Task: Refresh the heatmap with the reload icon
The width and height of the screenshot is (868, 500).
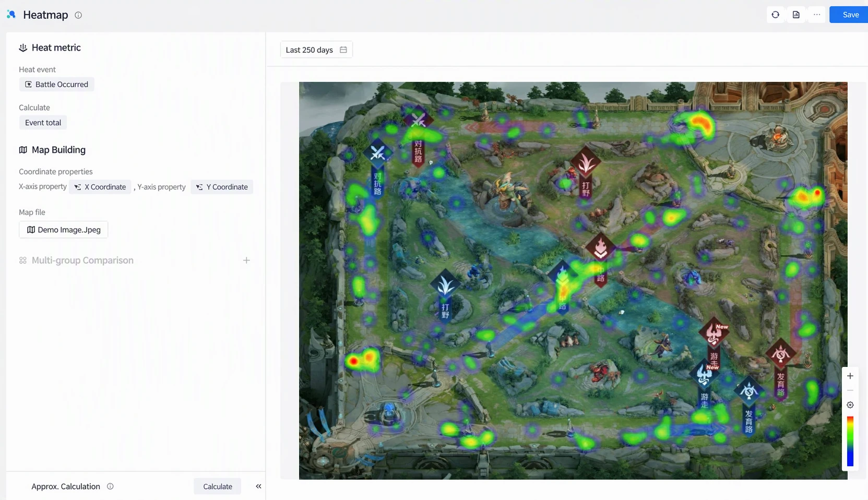Action: pyautogui.click(x=775, y=15)
